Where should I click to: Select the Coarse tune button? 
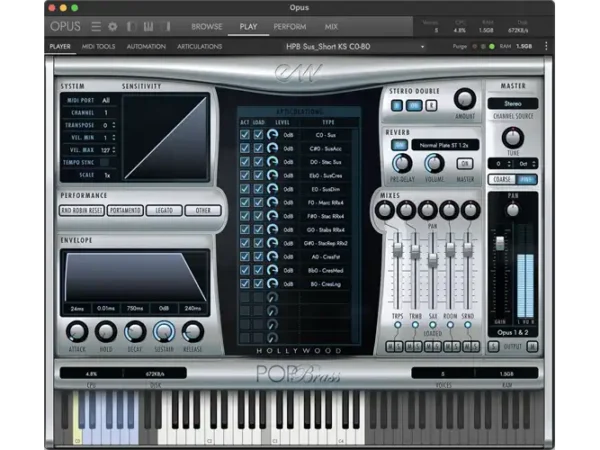pos(502,179)
